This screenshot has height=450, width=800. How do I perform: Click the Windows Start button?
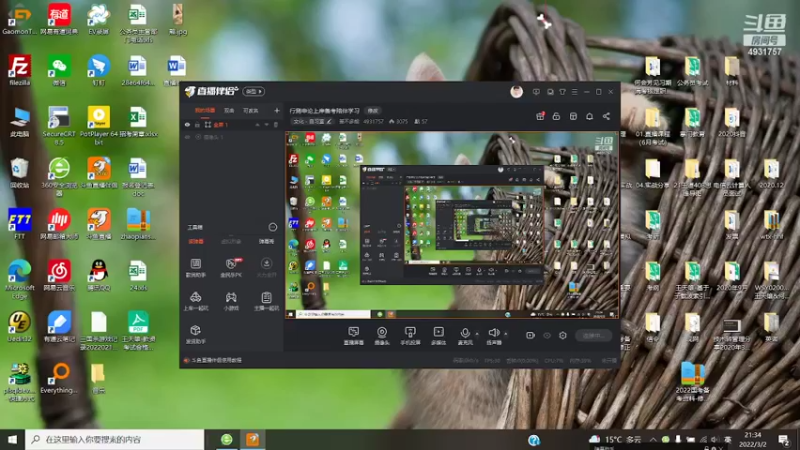coord(12,439)
